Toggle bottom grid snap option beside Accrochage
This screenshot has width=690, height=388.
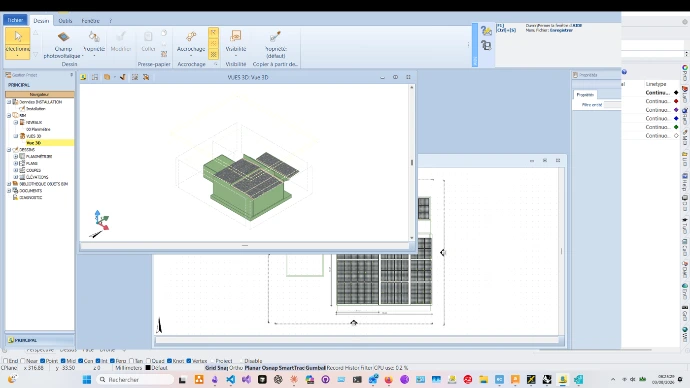213,55
